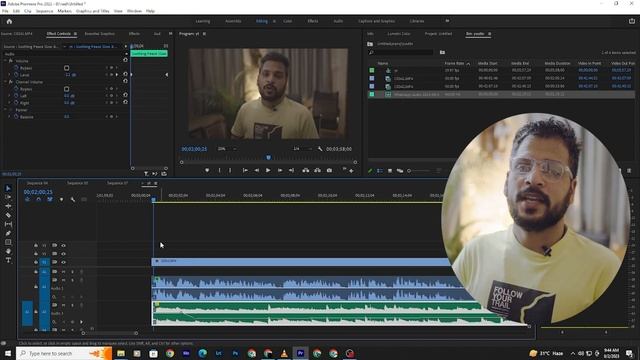Open the File menu

point(5,11)
